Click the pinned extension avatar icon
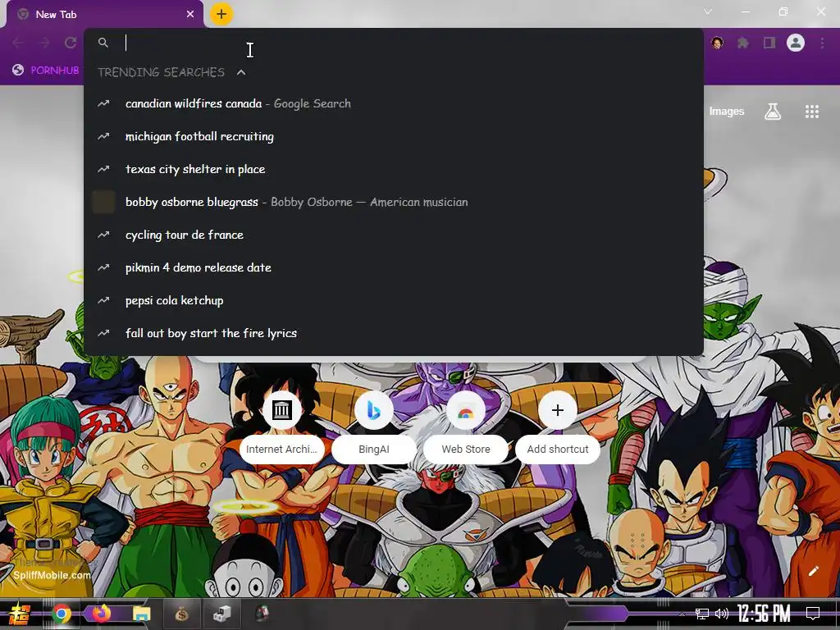Viewport: 840px width, 630px height. [717, 43]
